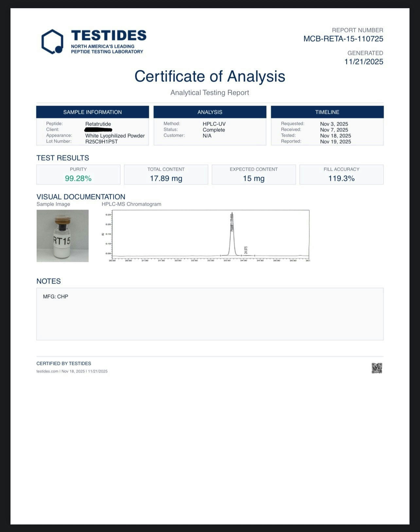Click the TIMELINE section header
The height and width of the screenshot is (532, 420).
[327, 112]
